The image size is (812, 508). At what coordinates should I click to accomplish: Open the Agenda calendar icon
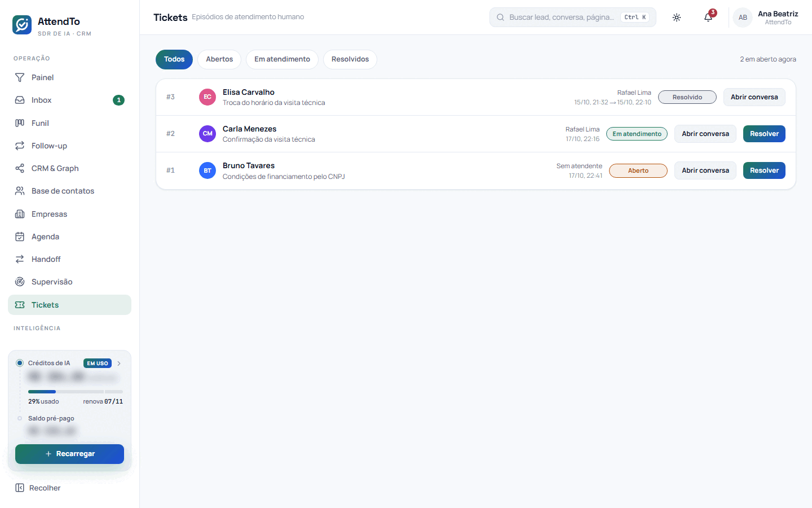pos(20,237)
